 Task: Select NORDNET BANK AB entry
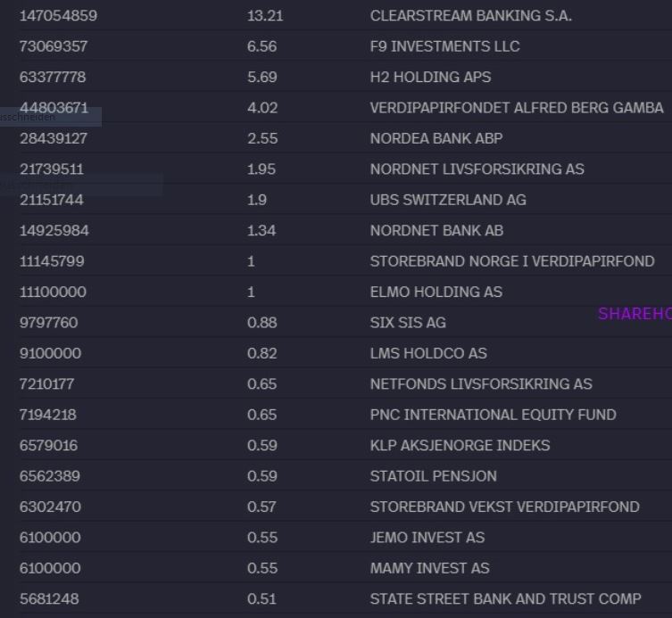436,230
